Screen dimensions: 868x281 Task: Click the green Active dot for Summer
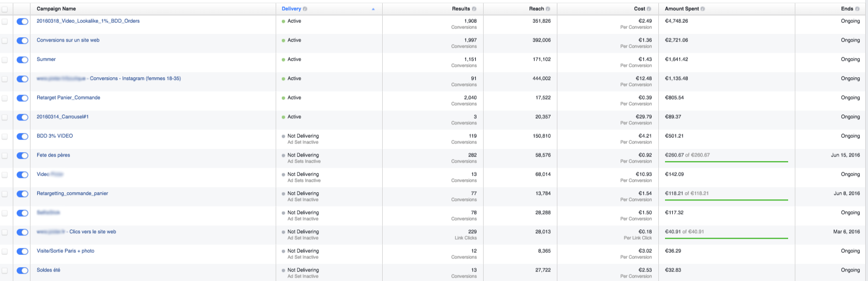283,59
